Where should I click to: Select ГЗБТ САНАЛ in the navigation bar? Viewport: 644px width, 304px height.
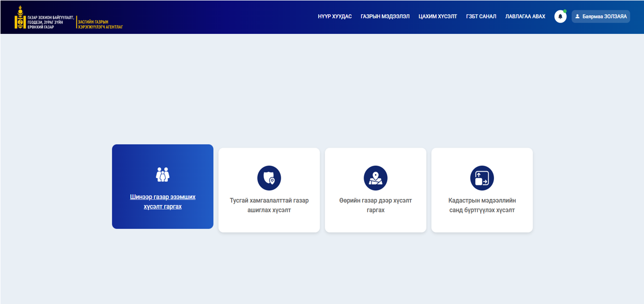click(481, 17)
